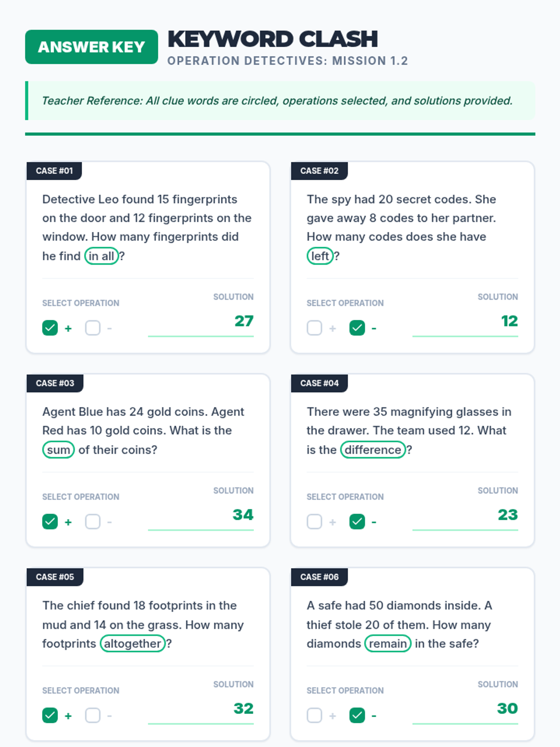The height and width of the screenshot is (747, 560).
Task: Open the CASE #05 label tab
Action: 55,577
